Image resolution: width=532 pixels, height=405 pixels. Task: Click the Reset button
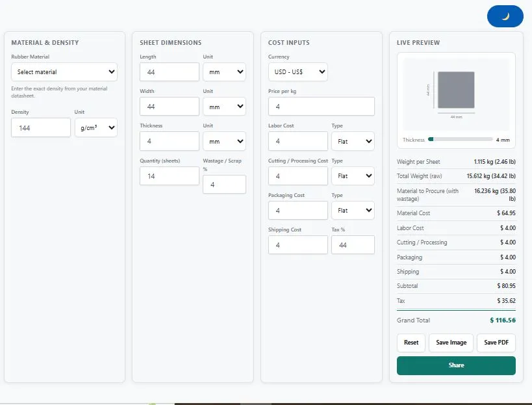pyautogui.click(x=411, y=343)
